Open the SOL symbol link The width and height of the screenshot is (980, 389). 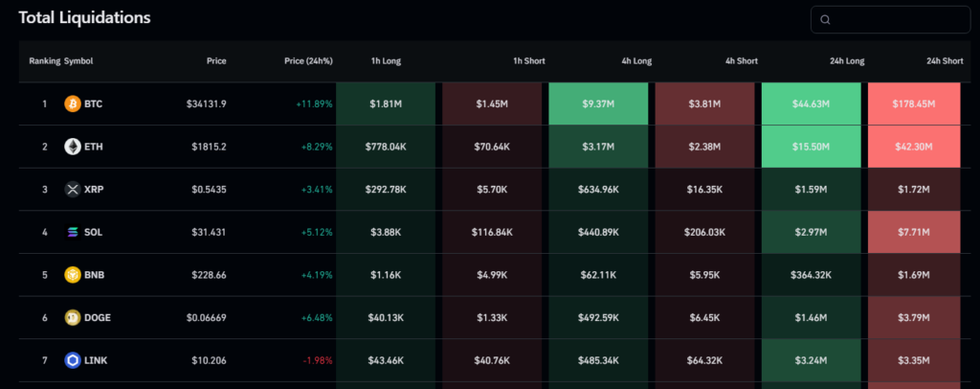click(93, 232)
